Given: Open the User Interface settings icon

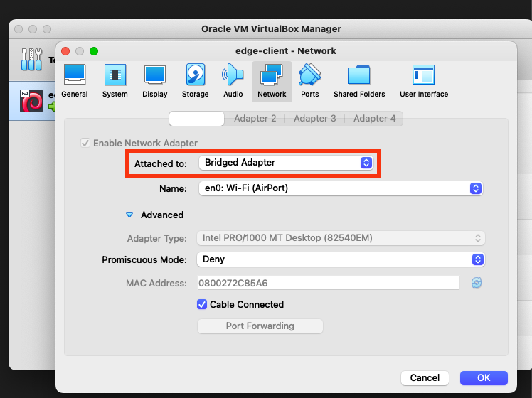Looking at the screenshot, I should 423,80.
